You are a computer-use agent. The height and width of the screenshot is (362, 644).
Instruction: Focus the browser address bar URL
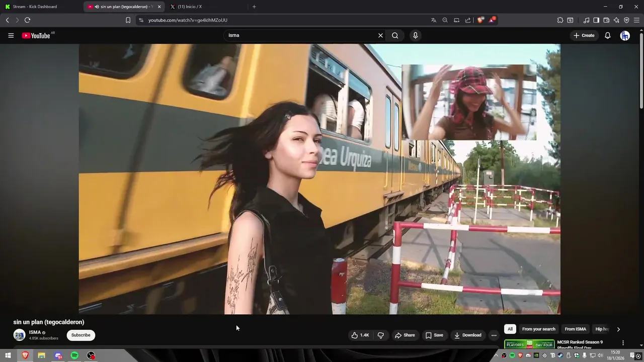[188, 20]
